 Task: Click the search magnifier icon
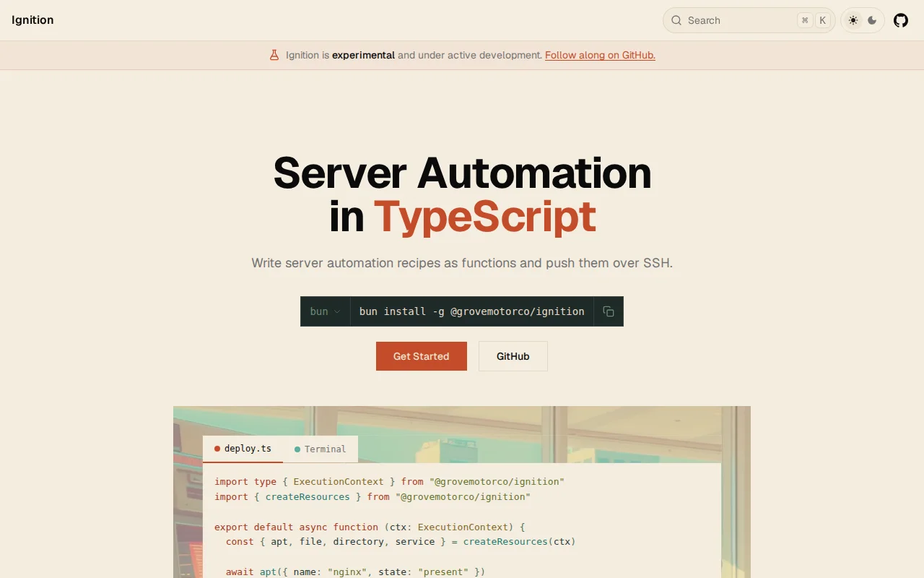(x=676, y=20)
